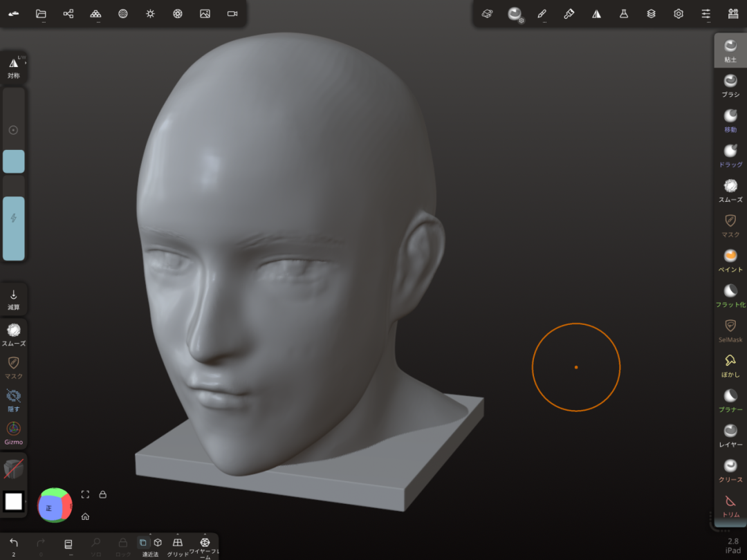Adjust the brush radius slider
Screen dimensions: 747x560
click(13, 131)
